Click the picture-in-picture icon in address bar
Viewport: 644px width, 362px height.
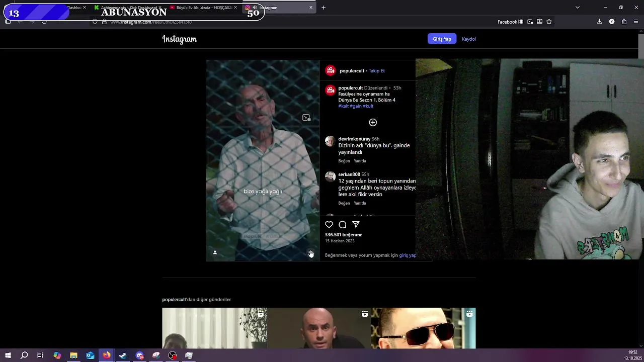(x=530, y=22)
